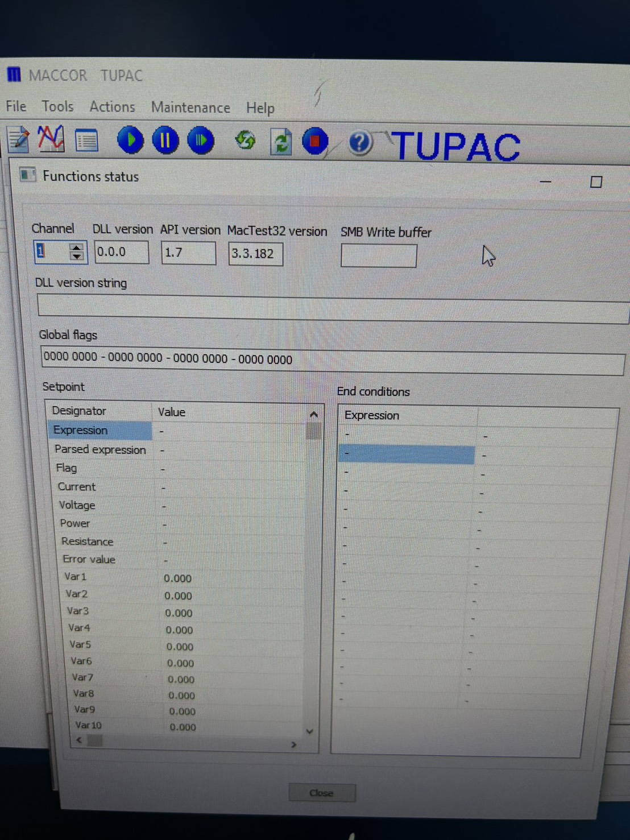Maximize the Functions status window

[596, 182]
